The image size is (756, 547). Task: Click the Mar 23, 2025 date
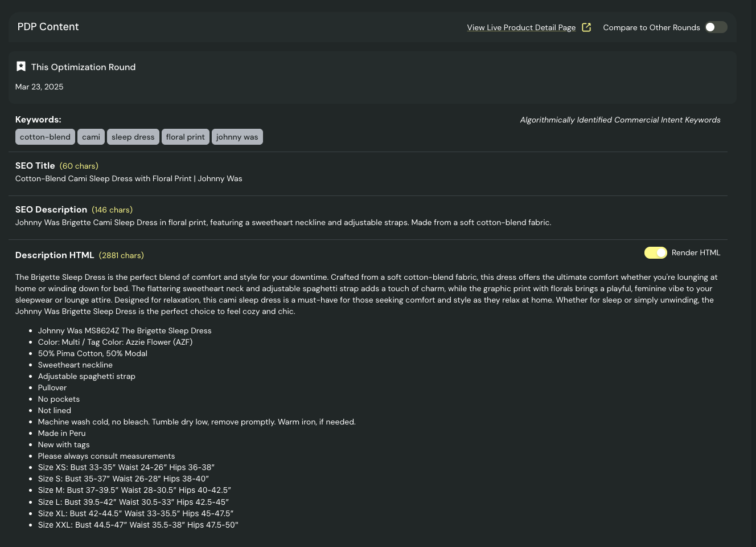(x=39, y=87)
